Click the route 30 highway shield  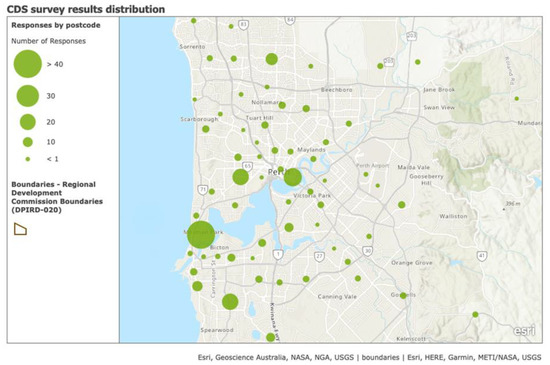tap(367, 251)
